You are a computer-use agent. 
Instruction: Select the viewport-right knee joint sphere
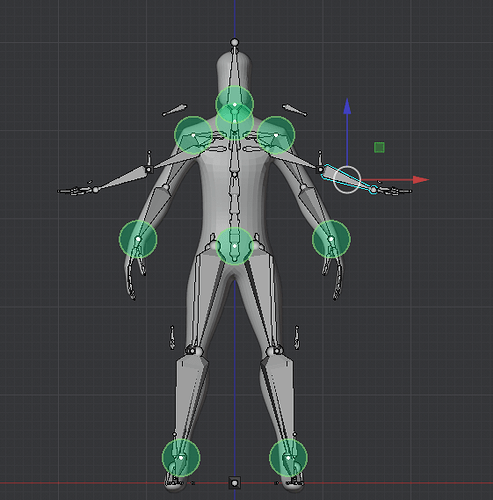tap(271, 351)
